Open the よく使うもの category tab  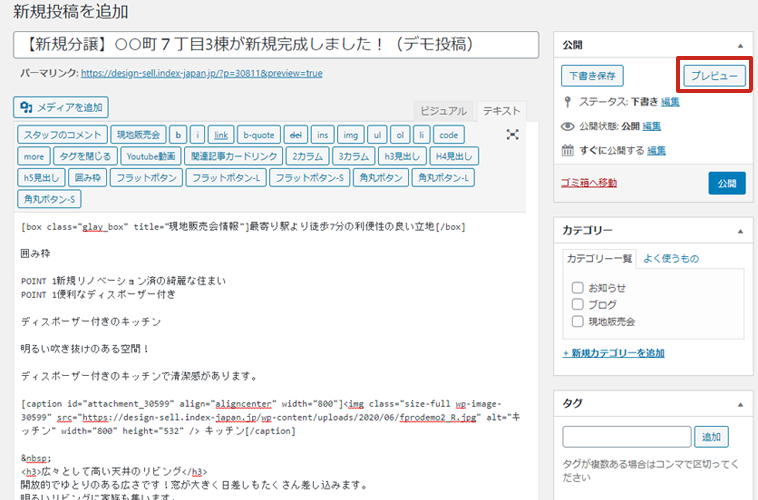[x=670, y=259]
